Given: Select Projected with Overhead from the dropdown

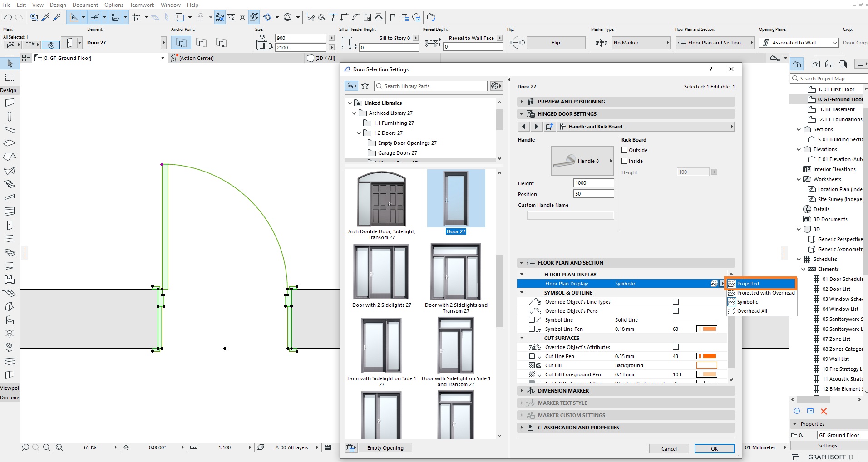Looking at the screenshot, I should click(x=761, y=293).
